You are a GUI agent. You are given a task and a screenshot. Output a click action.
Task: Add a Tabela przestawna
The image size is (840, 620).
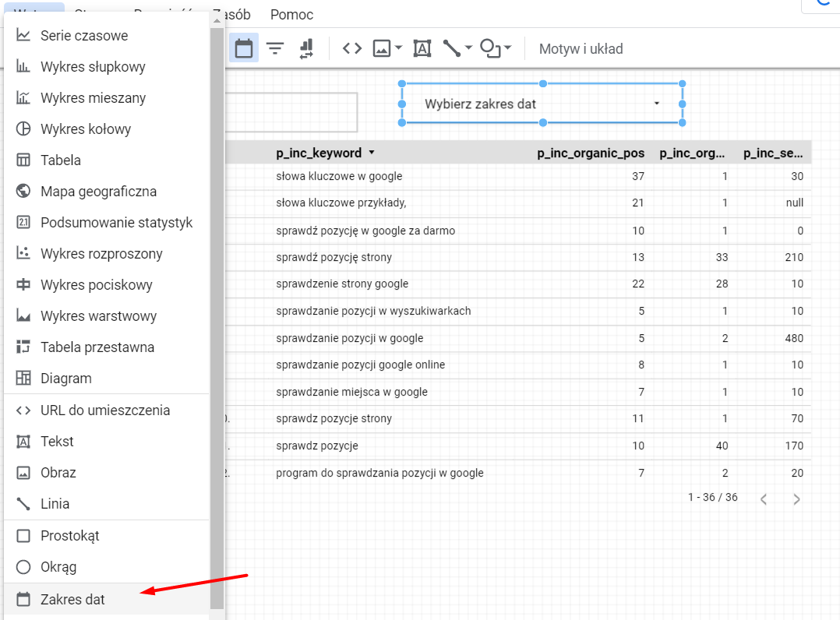106,347
